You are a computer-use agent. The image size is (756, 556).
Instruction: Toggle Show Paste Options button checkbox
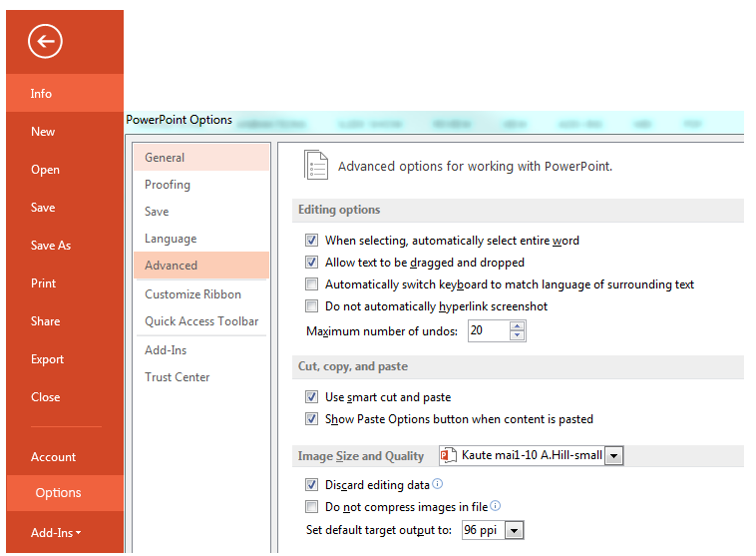[311, 418]
